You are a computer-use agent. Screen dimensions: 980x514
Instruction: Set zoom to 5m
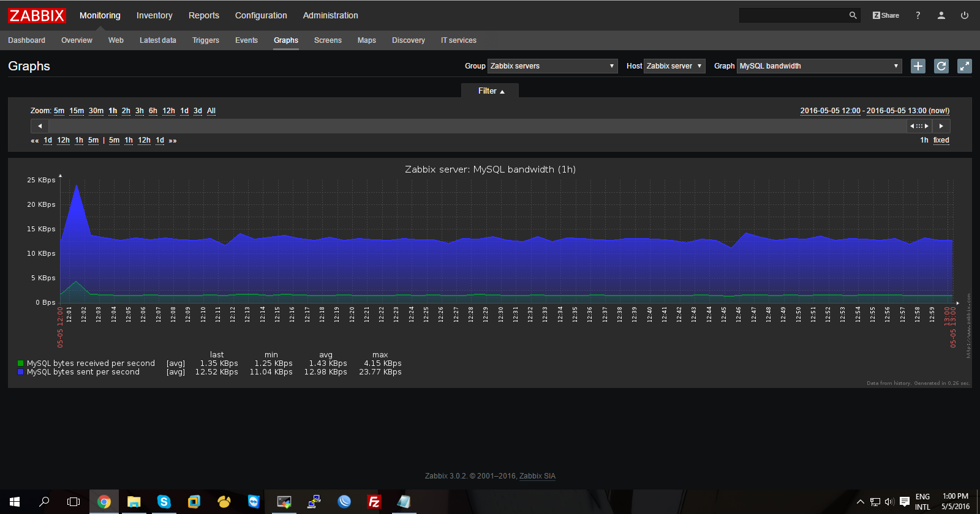[59, 111]
